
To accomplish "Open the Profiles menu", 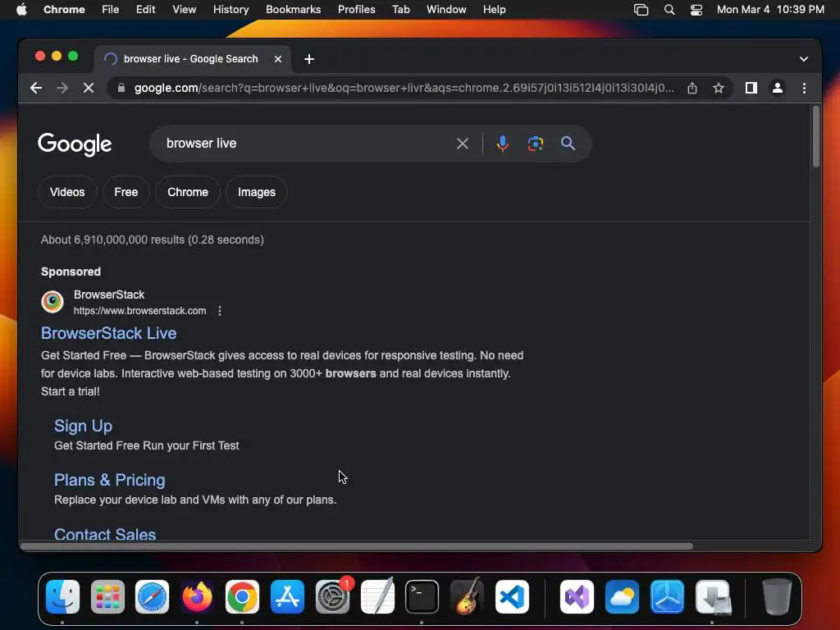I will 356,10.
